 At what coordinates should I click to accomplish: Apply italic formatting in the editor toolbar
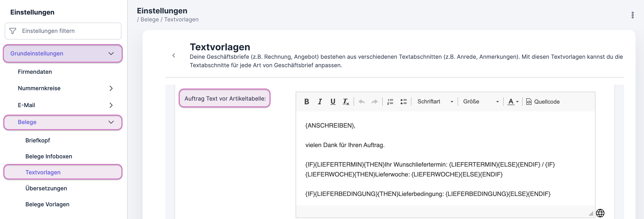click(320, 102)
